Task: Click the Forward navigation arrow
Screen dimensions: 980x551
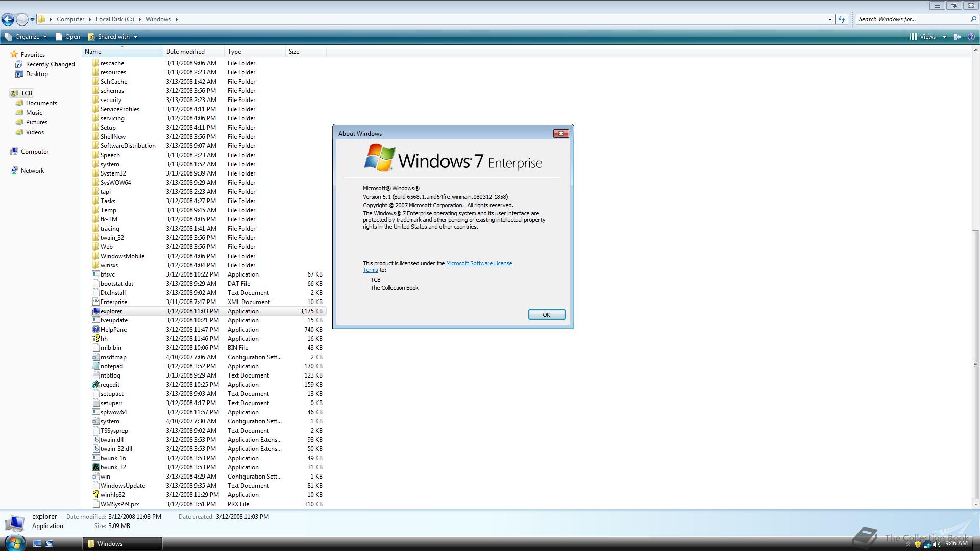Action: pyautogui.click(x=22, y=19)
